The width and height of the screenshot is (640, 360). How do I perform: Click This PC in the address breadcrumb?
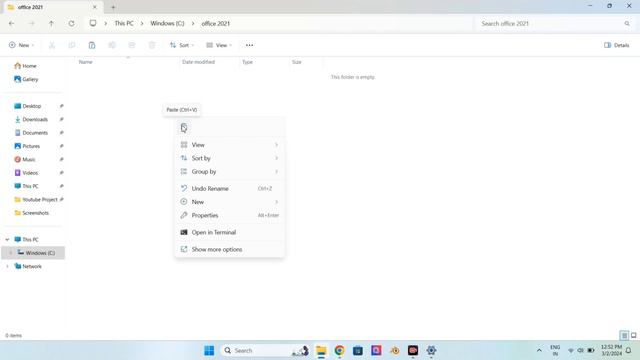(x=124, y=24)
